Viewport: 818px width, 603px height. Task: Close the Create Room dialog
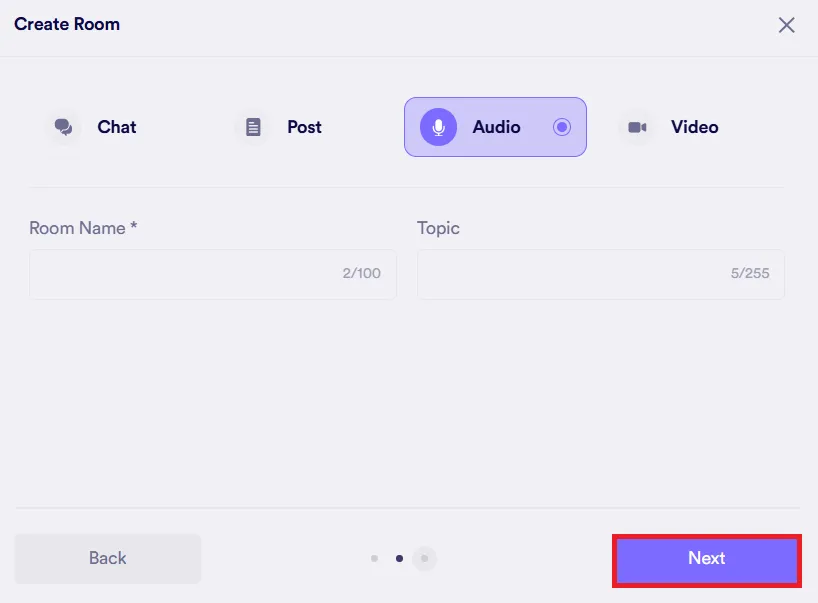coord(786,26)
